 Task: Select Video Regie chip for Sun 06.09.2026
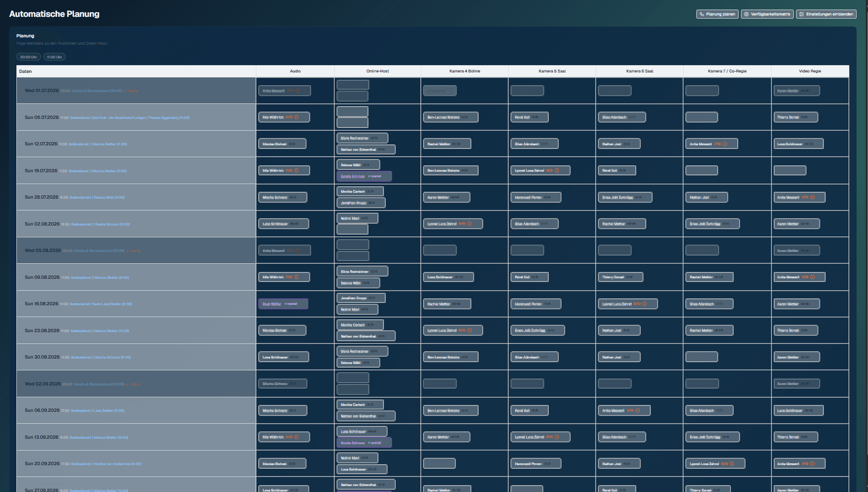click(799, 410)
